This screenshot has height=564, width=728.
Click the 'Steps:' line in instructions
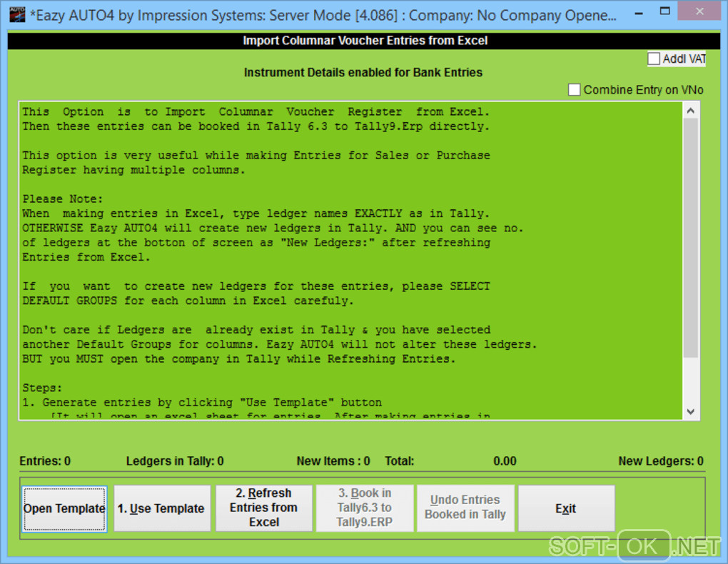coord(42,388)
